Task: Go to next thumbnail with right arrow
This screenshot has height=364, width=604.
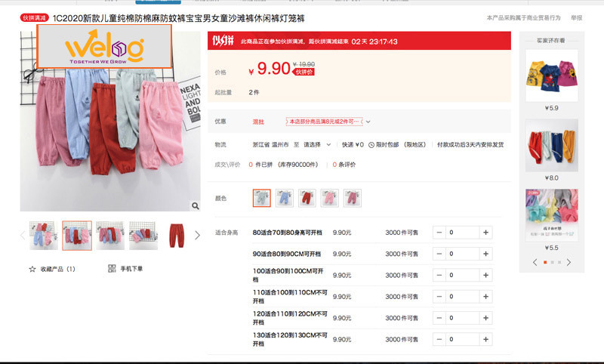Action: click(197, 236)
